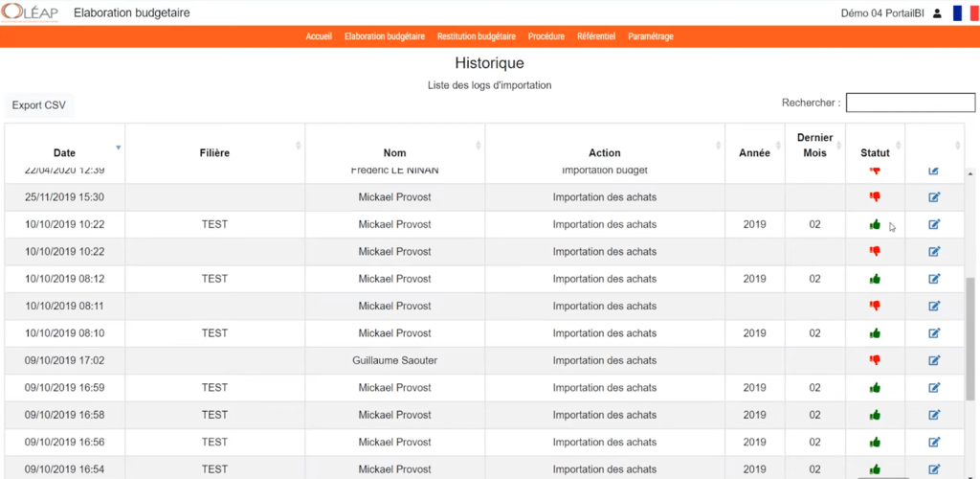The image size is (980, 479).
Task: Open edit icon for Guillaume Saouter row
Action: [934, 360]
